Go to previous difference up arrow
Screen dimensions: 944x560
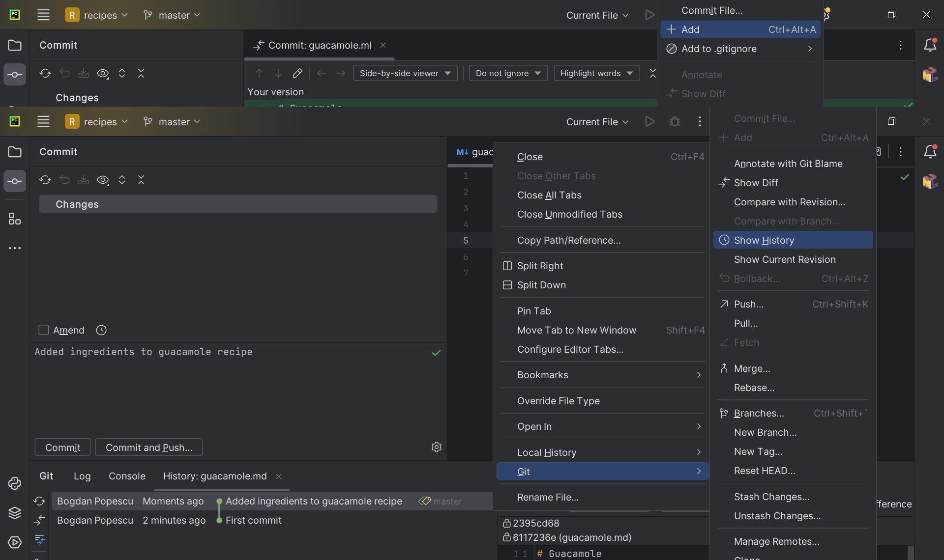click(x=259, y=73)
